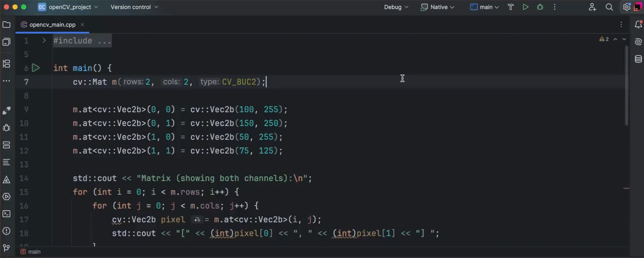Start debugging with the bug icon
The width and height of the screenshot is (644, 258).
click(x=540, y=7)
